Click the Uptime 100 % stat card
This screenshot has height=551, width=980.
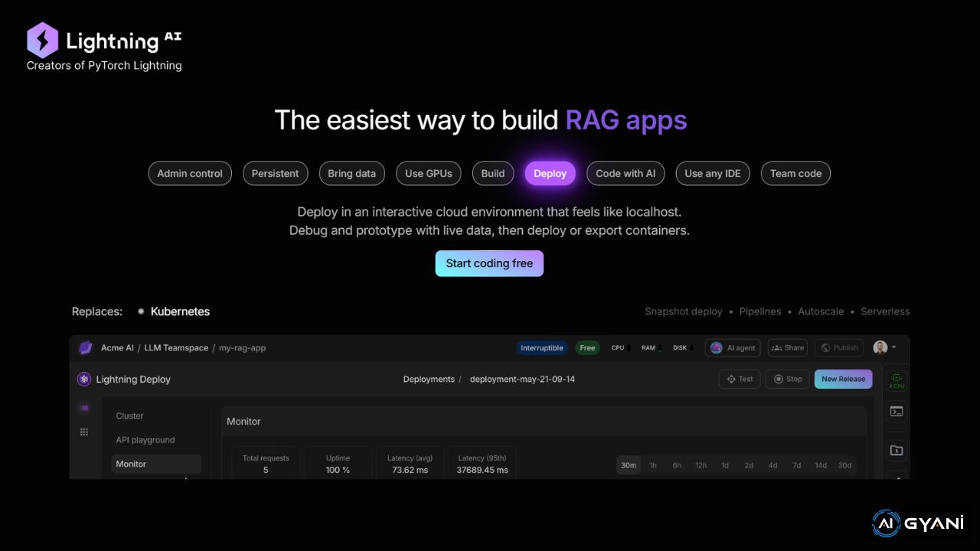pyautogui.click(x=338, y=463)
